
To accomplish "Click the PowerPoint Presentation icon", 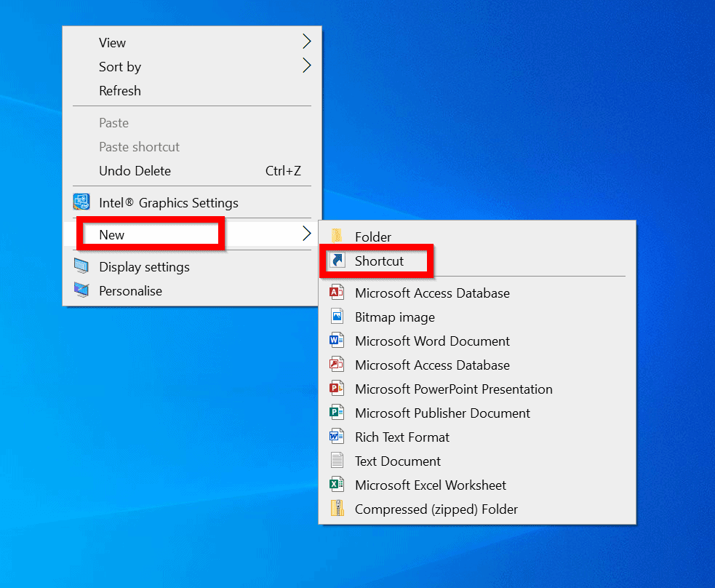I will click(337, 389).
